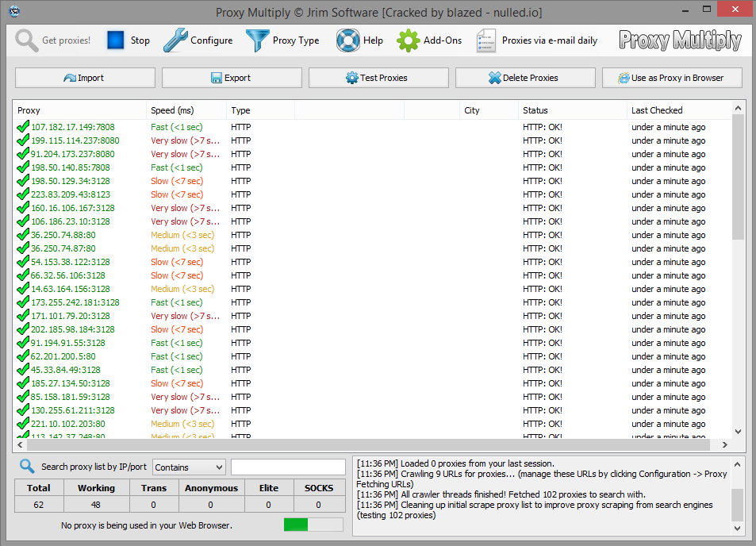Click the green checkmark for 198.50.140.85:7808
This screenshot has width=756, height=546.
point(23,167)
